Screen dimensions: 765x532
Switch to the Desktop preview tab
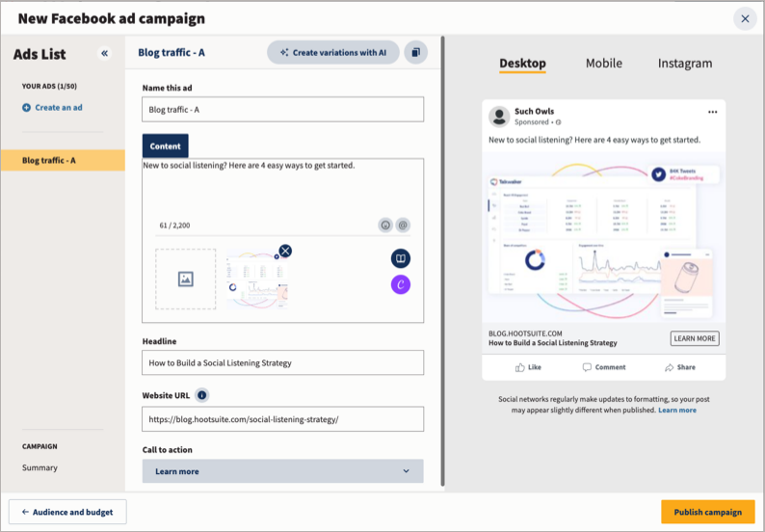point(522,63)
